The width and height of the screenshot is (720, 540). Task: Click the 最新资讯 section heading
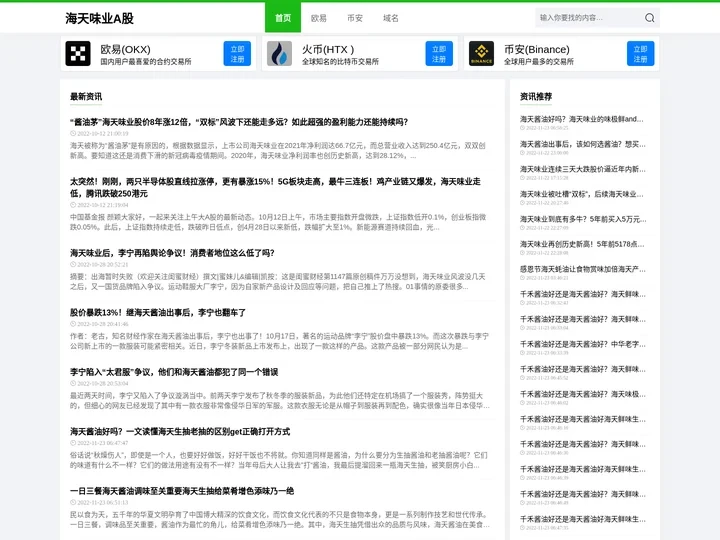(86, 96)
